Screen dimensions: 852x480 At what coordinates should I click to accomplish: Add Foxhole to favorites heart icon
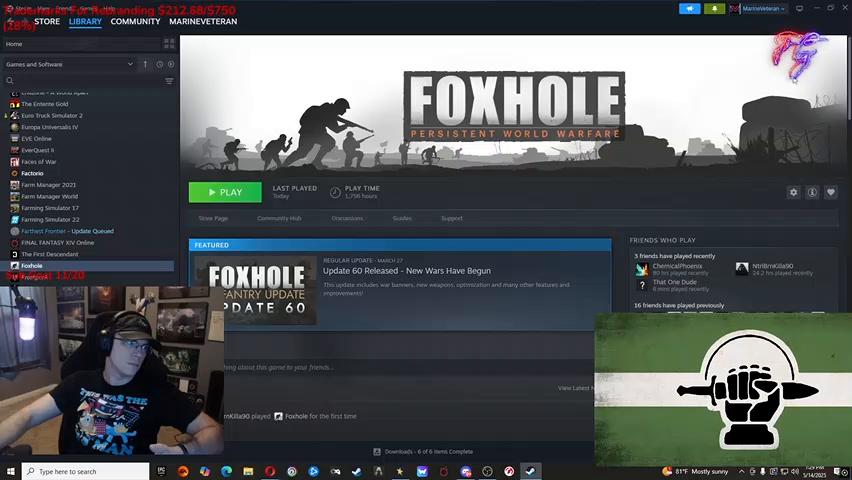pos(831,192)
